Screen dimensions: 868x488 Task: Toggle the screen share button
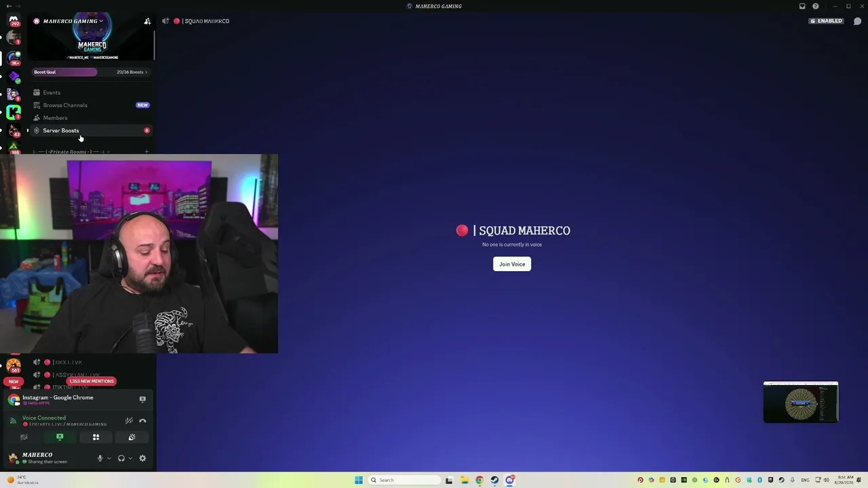[60, 437]
